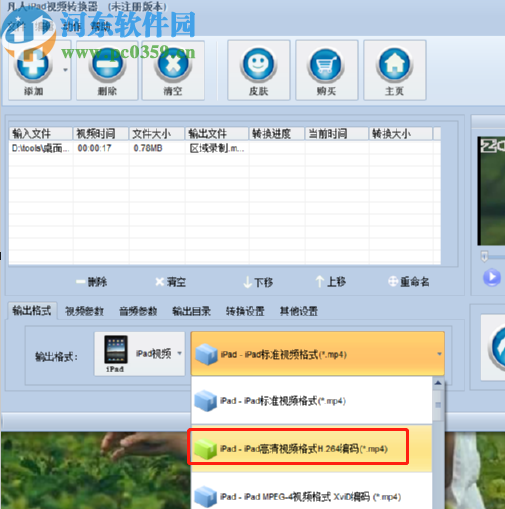Click the 当前时间 column header
This screenshot has height=509, width=505.
[337, 134]
